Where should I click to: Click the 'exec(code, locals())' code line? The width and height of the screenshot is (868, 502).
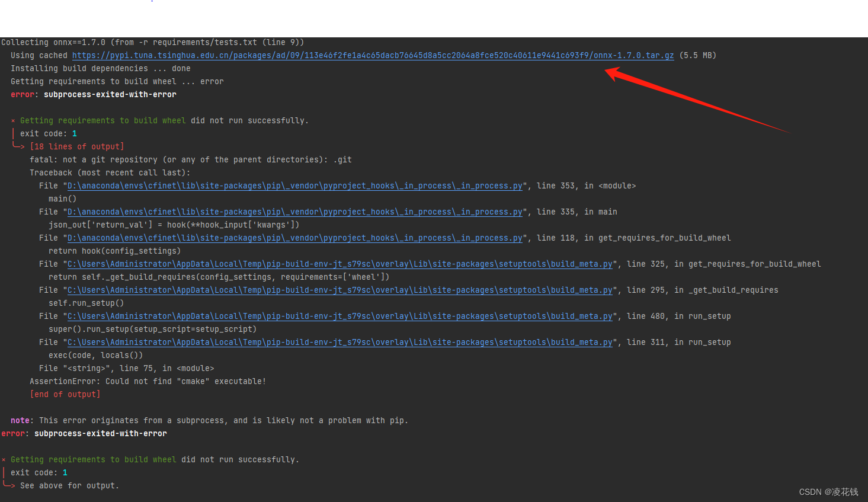(96, 355)
